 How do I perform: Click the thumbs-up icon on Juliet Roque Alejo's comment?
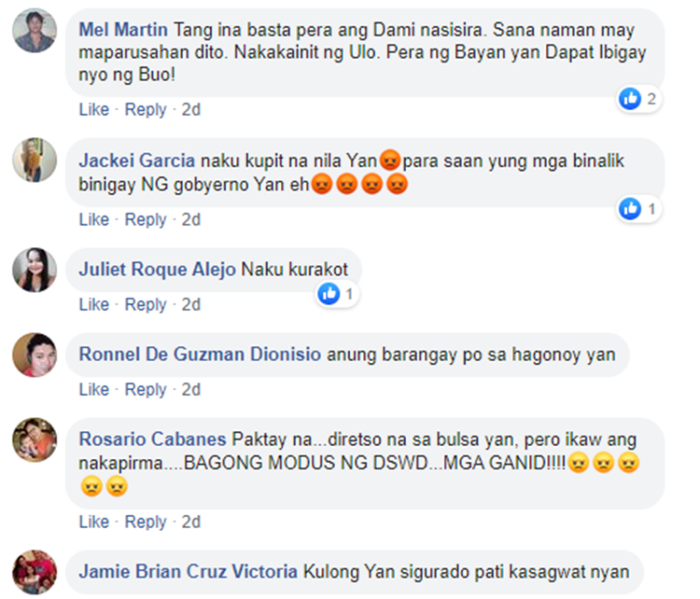[329, 294]
